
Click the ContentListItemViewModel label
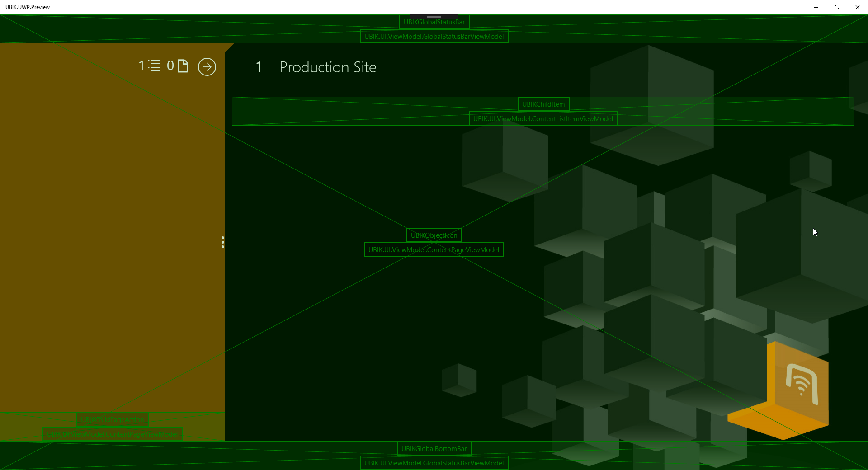click(x=543, y=119)
